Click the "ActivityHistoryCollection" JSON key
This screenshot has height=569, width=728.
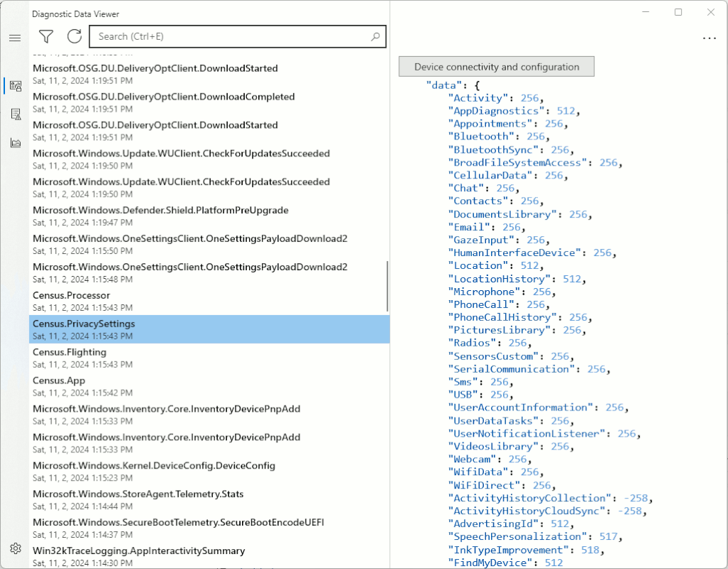pos(529,498)
